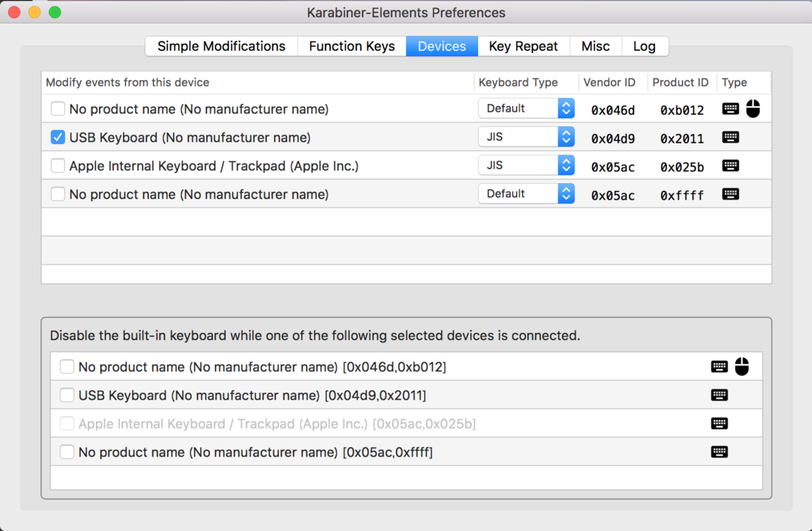The width and height of the screenshot is (812, 531).
Task: Enable Apple Internal Keyboard modify events checkbox
Action: 58,166
